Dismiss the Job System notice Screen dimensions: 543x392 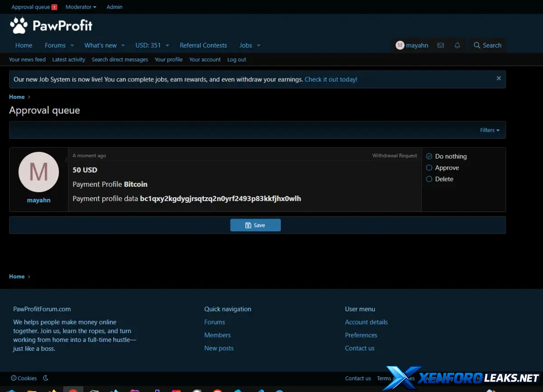pyautogui.click(x=498, y=78)
